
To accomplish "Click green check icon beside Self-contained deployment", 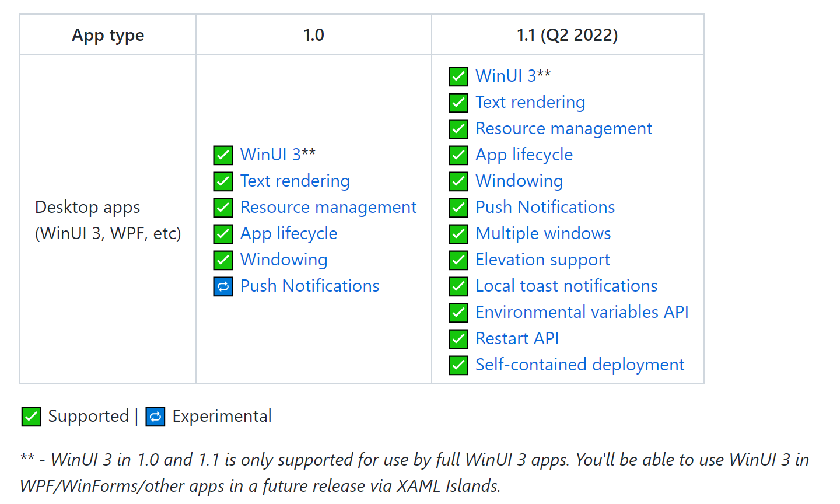I will point(459,365).
